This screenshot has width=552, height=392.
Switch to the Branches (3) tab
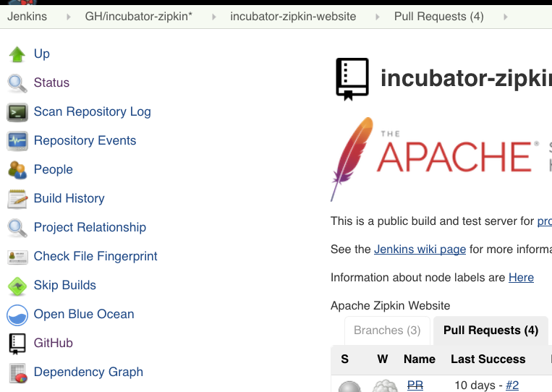[387, 331]
